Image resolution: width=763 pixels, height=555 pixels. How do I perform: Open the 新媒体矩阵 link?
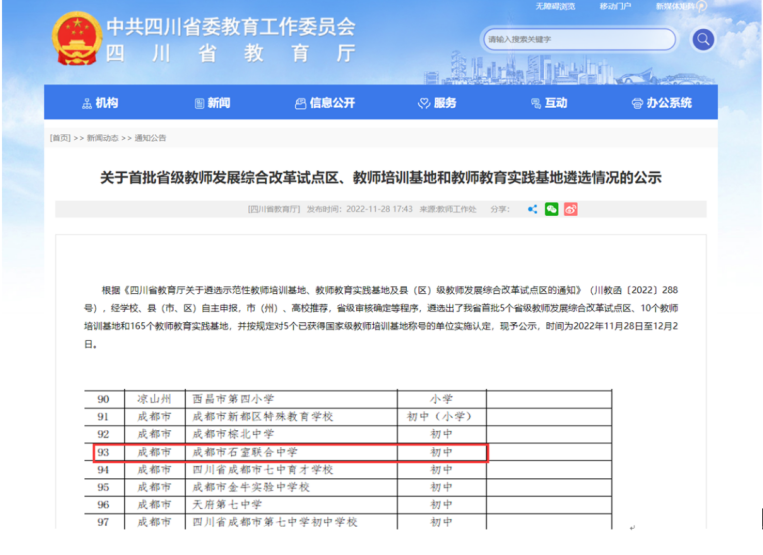675,6
